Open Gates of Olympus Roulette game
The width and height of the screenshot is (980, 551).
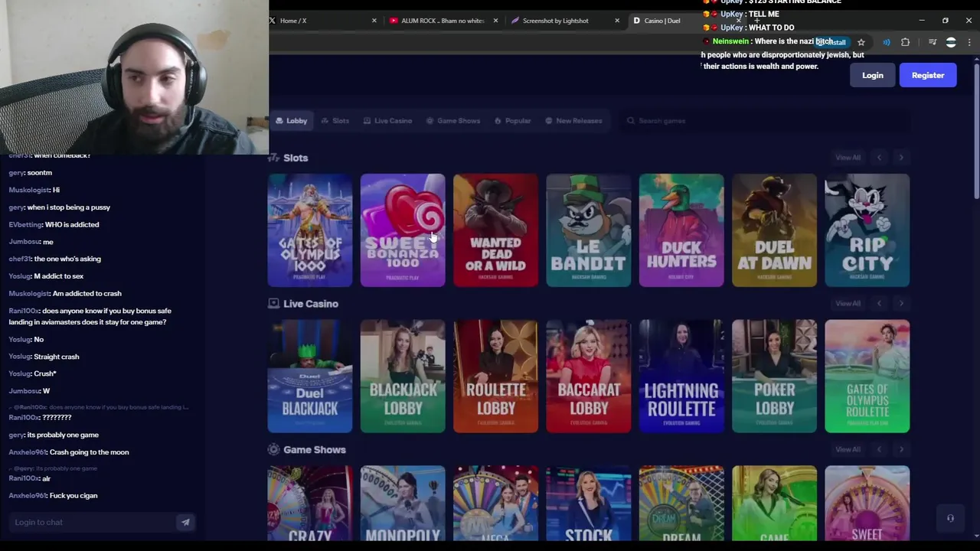coord(867,377)
